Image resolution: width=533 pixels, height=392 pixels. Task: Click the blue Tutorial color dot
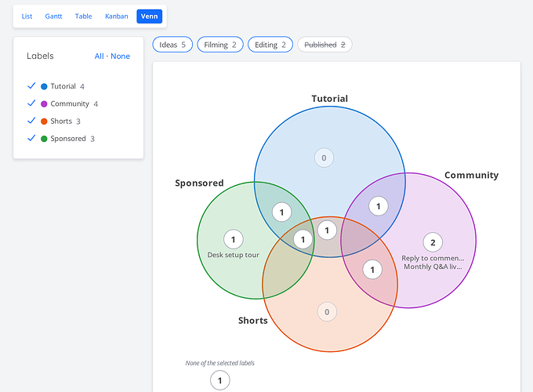(44, 86)
